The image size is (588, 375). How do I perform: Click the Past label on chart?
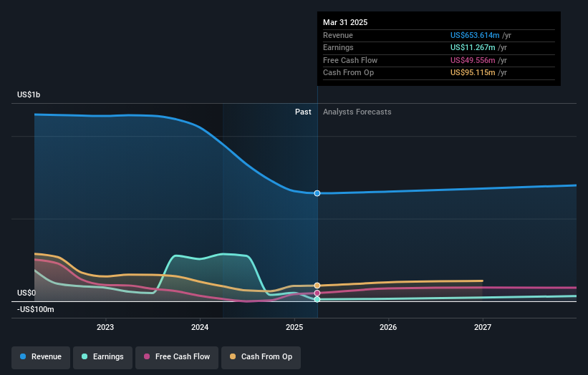point(303,112)
